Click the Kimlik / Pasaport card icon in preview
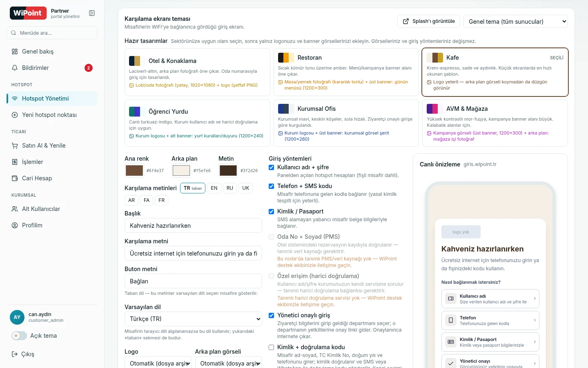588x368 pixels. [451, 342]
